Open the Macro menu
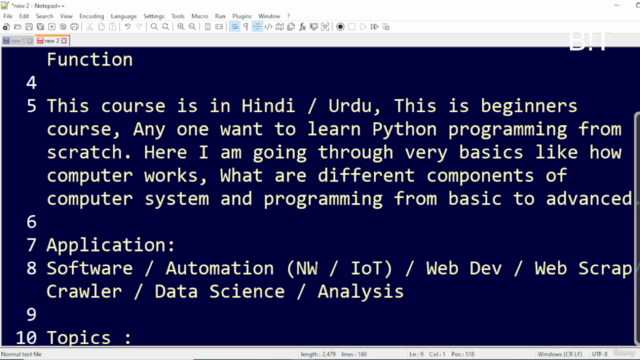Image resolution: width=640 pixels, height=360 pixels. [200, 16]
